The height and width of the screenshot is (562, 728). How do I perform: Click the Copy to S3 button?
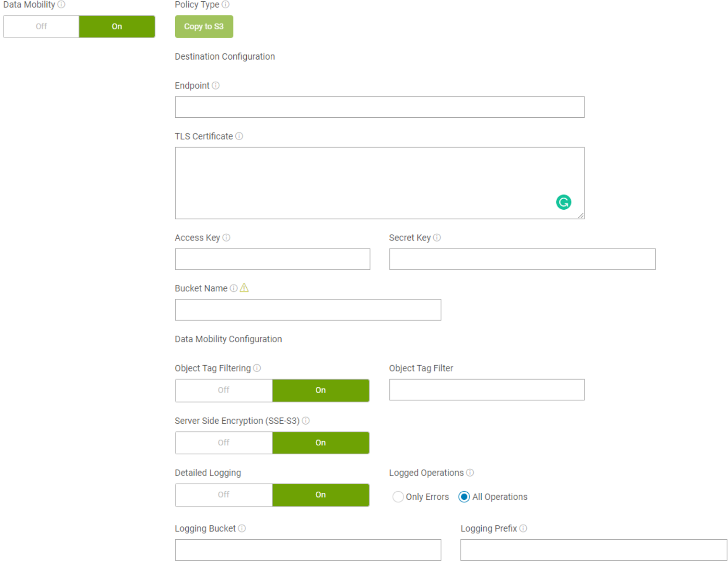pyautogui.click(x=204, y=26)
